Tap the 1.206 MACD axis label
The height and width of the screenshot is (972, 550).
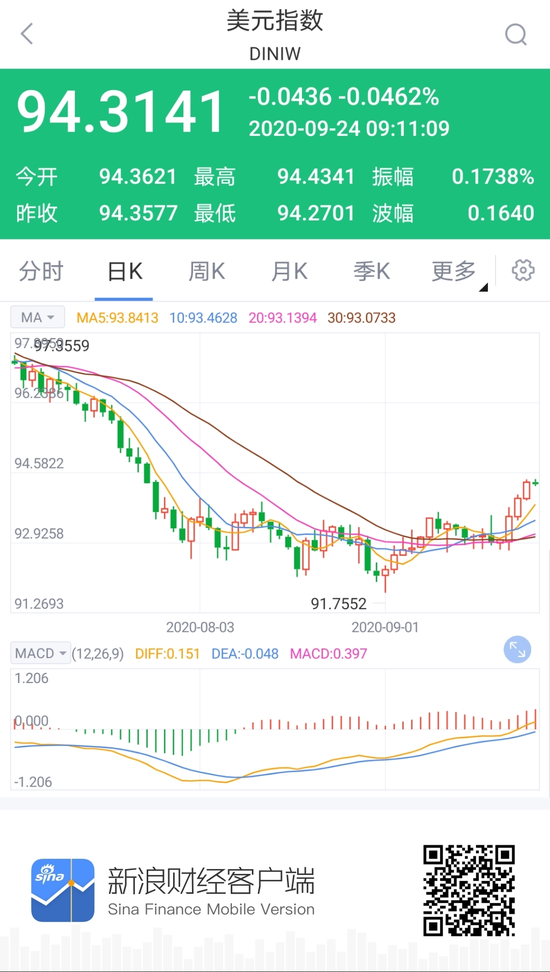click(x=31, y=678)
